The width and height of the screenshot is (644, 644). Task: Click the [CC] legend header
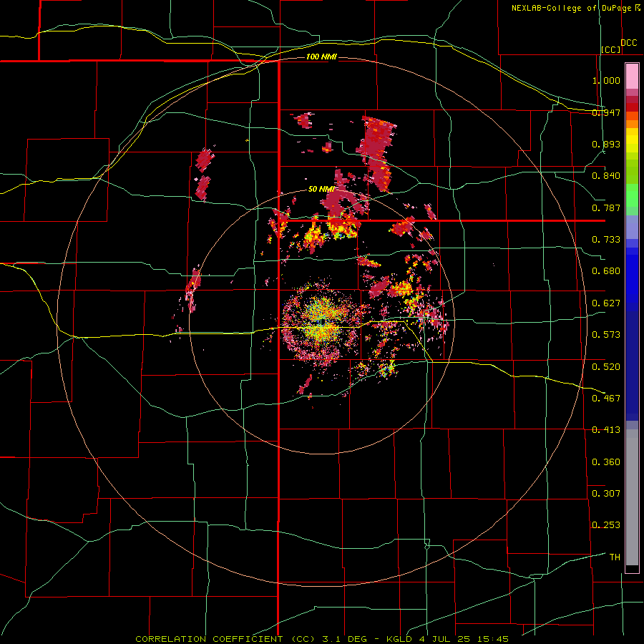click(611, 49)
